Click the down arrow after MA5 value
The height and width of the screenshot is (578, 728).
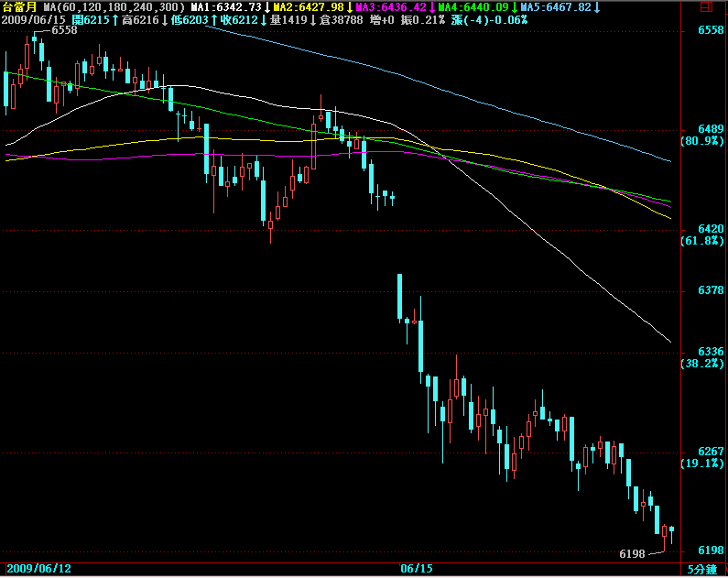[x=597, y=7]
